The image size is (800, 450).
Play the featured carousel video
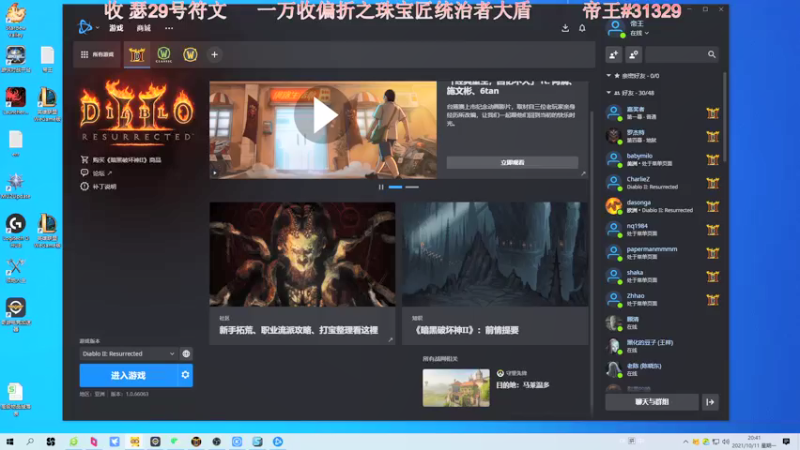click(323, 116)
